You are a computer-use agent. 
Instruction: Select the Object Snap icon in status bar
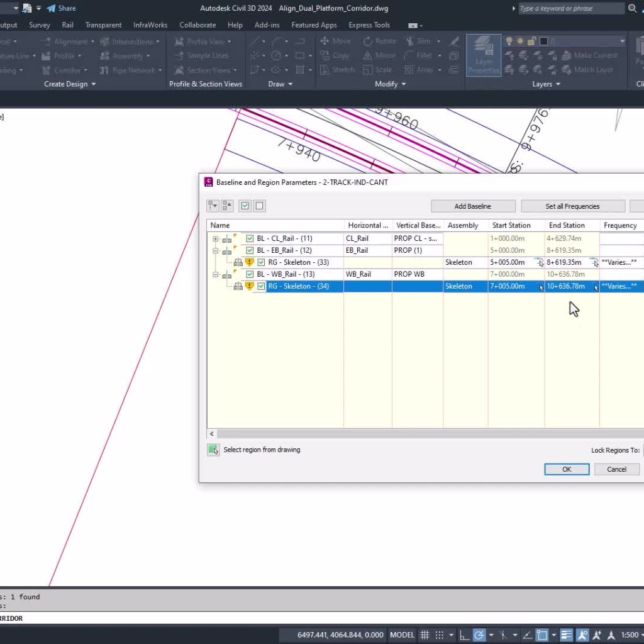(503, 635)
